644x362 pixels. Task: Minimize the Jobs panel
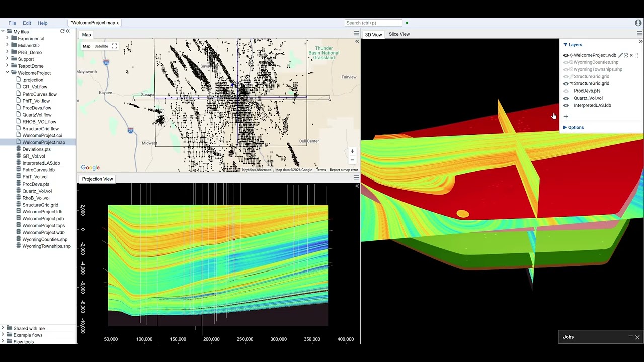pos(630,337)
